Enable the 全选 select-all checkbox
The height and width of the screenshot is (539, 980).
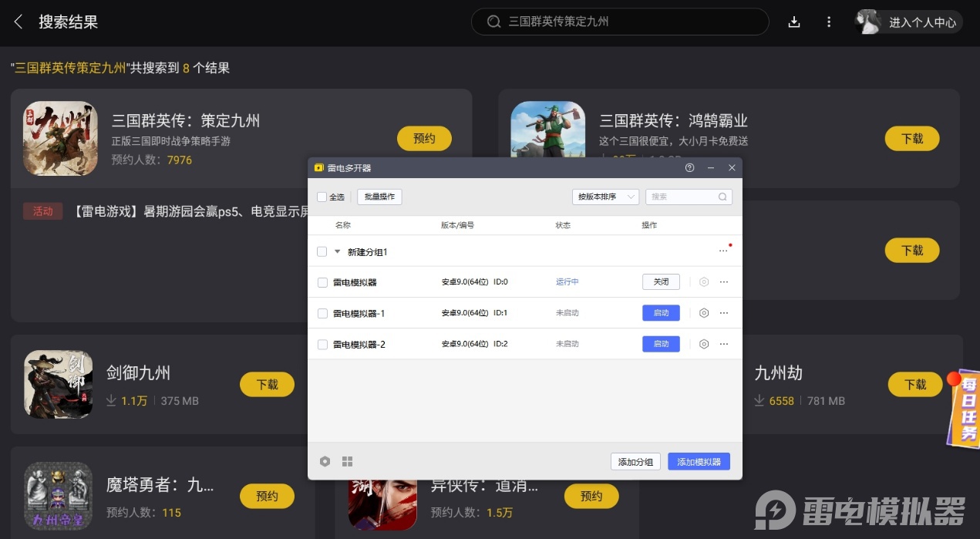coord(322,197)
